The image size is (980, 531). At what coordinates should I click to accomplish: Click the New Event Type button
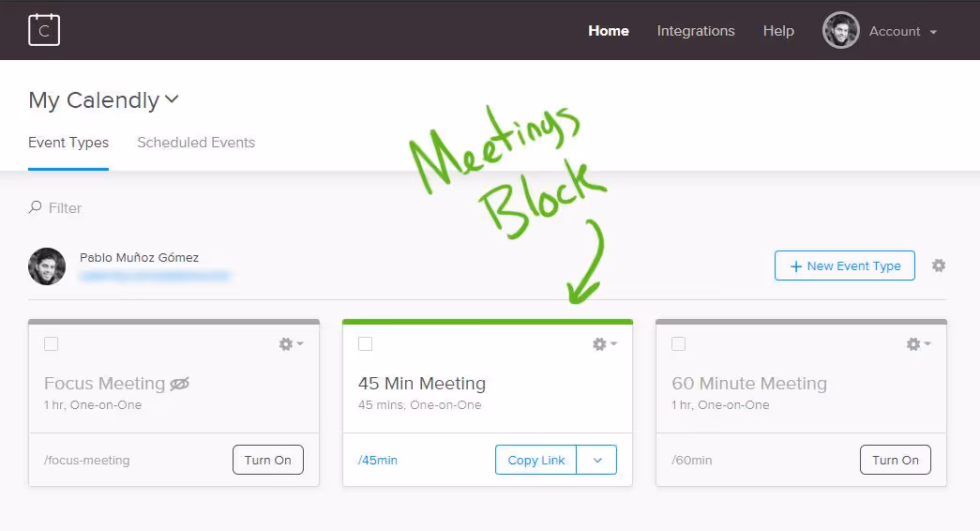(844, 265)
